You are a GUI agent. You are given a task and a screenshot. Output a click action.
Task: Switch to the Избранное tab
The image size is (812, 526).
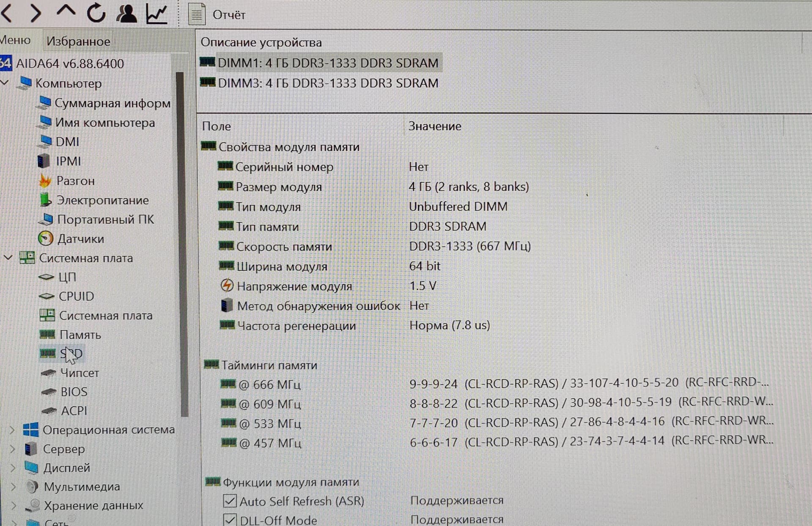click(78, 41)
